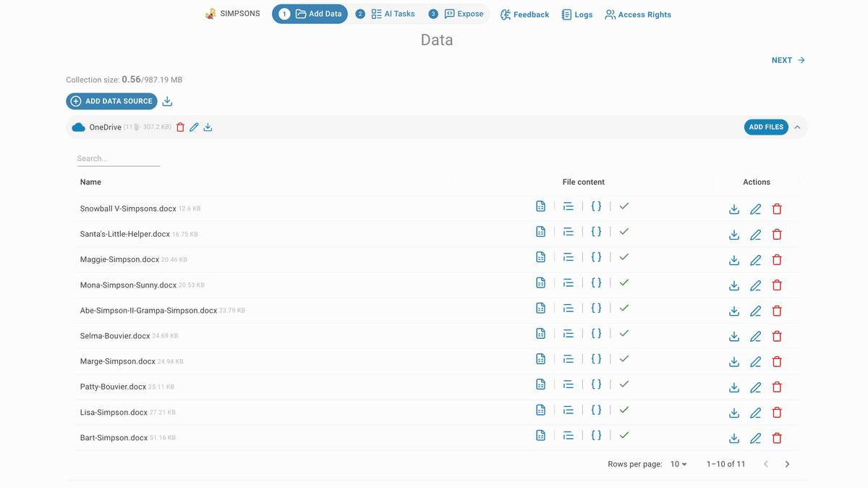This screenshot has height=488, width=868.
Task: View document content of Marge-Simpson.docx
Action: pyautogui.click(x=540, y=359)
